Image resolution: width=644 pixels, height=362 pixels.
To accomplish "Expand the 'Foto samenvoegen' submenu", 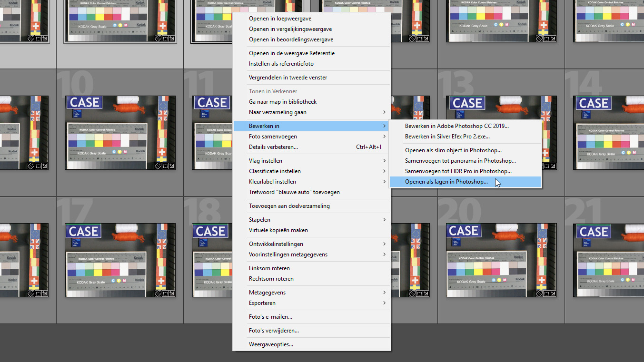I will (x=312, y=137).
